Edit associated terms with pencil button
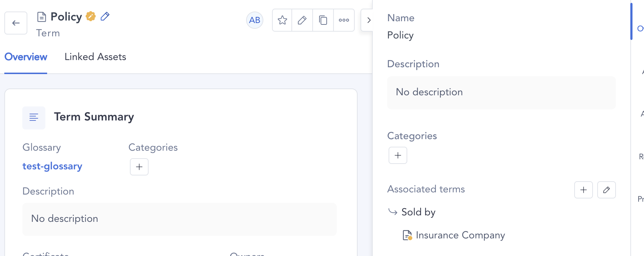The image size is (644, 256). click(607, 190)
